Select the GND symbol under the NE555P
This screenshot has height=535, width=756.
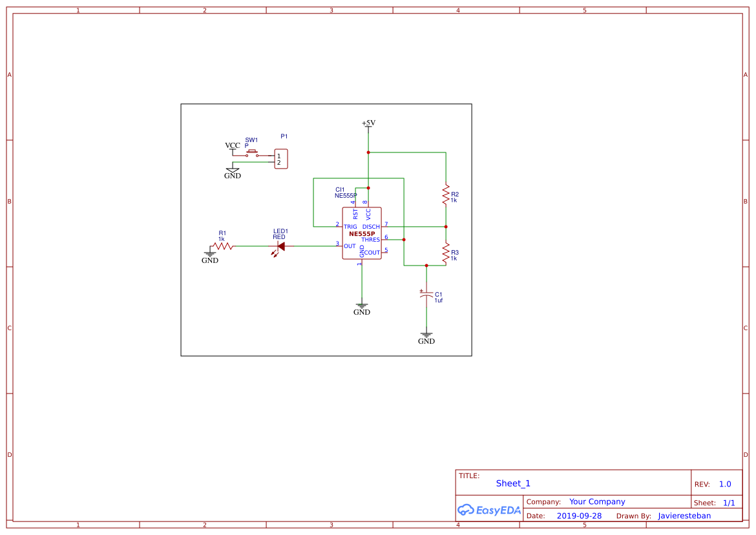361,306
